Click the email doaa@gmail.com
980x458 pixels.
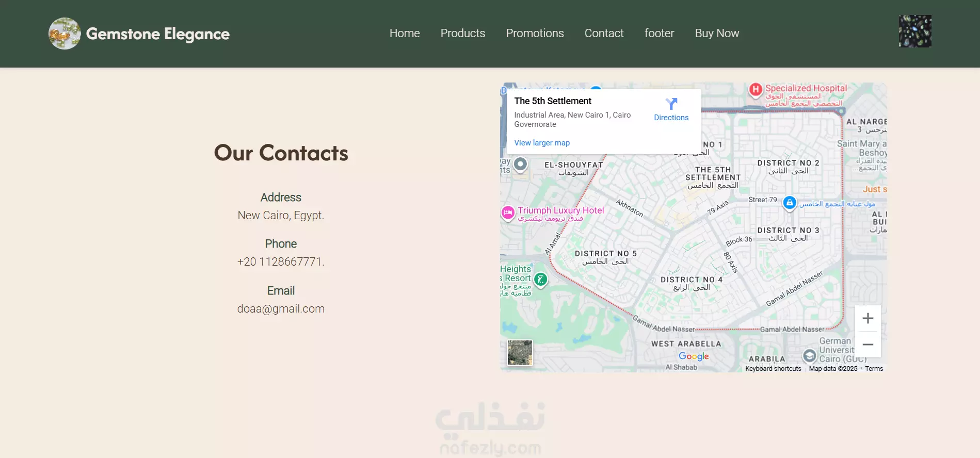pos(281,309)
